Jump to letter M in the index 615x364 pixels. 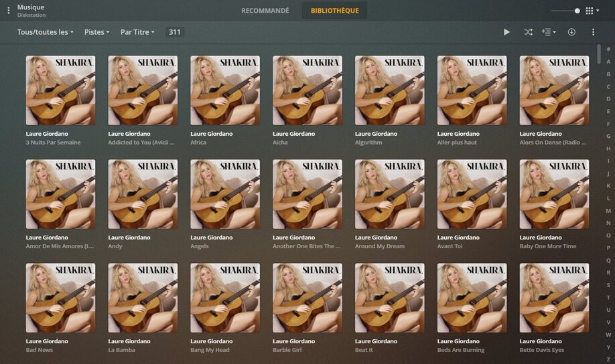coord(608,210)
